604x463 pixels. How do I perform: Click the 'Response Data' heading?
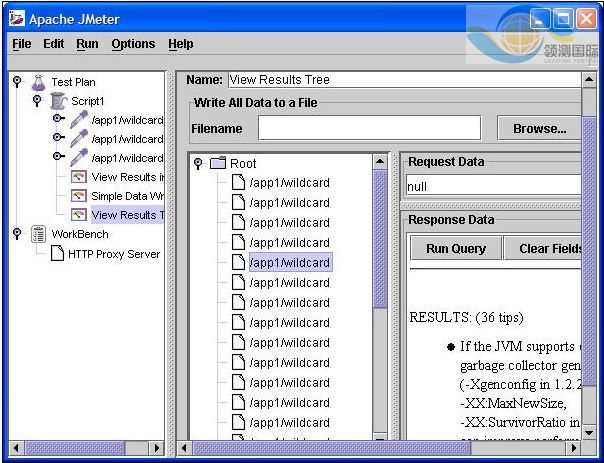pyautogui.click(x=451, y=220)
